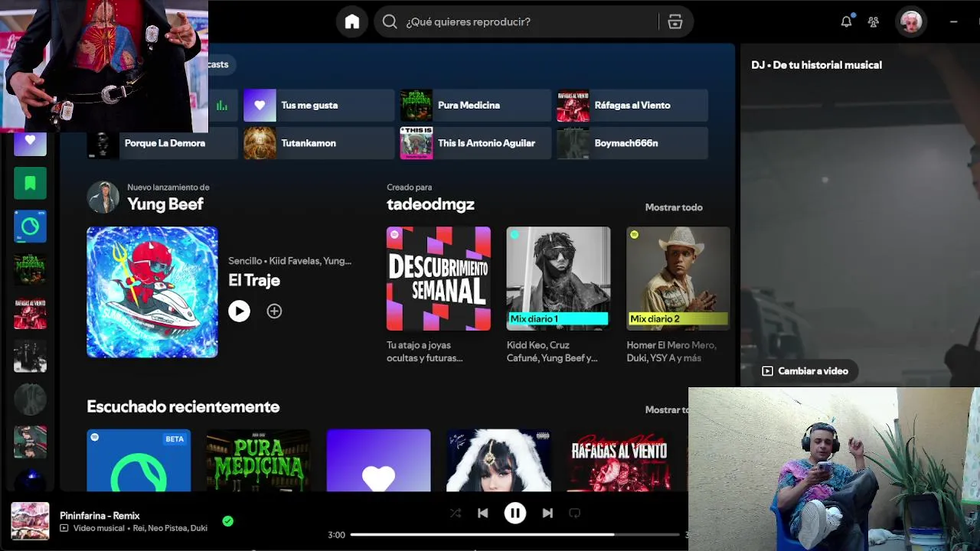Screen dimensions: 980x551
Task: Open DJ playlist icon in sidebar
Action: [30, 227]
